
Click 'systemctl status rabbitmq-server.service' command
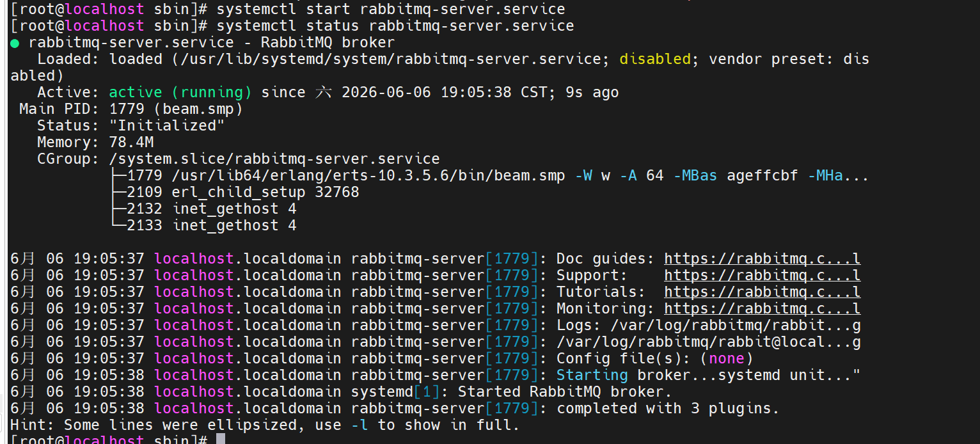pos(395,26)
